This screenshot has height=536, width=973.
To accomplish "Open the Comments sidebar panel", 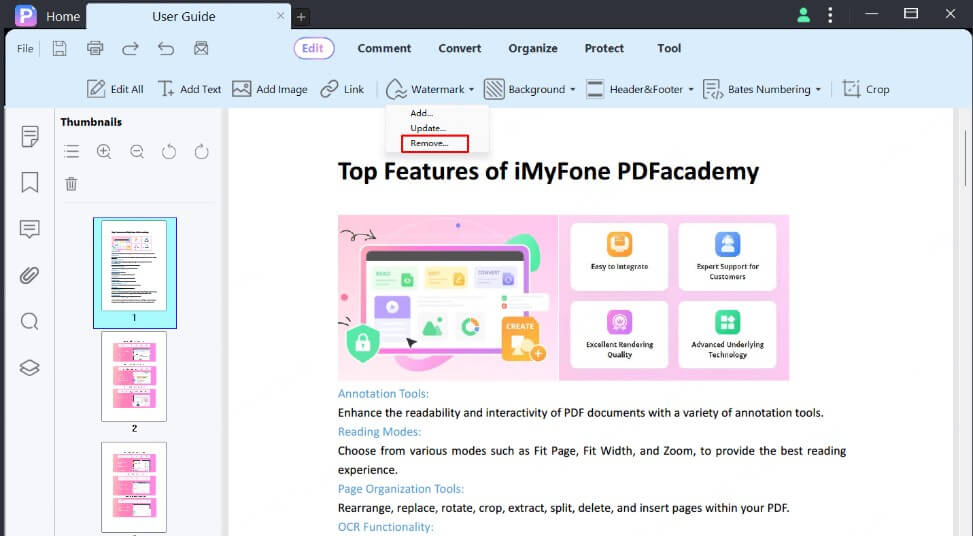I will 29,229.
